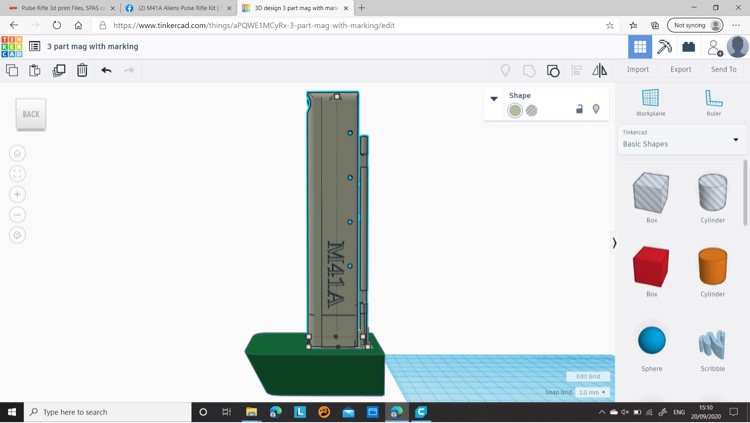Delete the selected shape

tap(82, 70)
